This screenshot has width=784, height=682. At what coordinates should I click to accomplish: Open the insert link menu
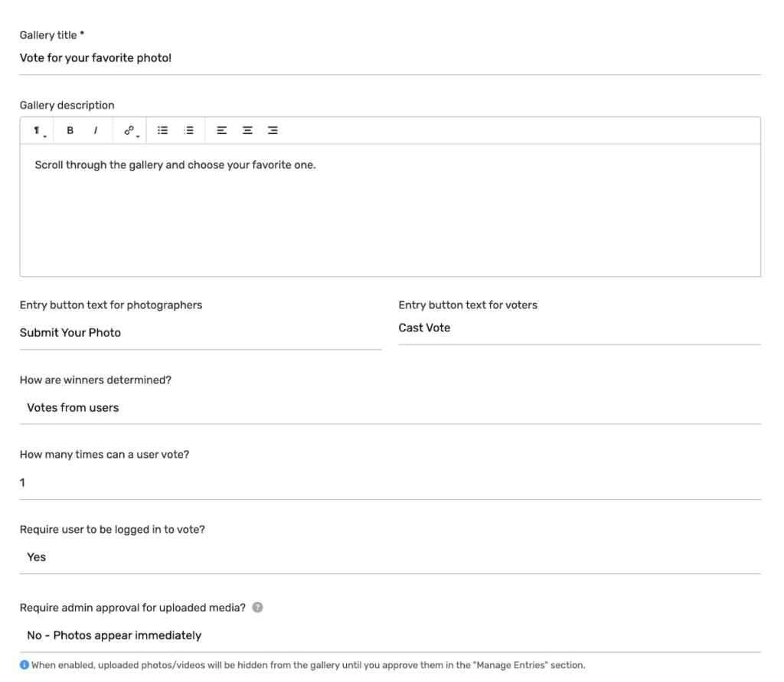[130, 131]
